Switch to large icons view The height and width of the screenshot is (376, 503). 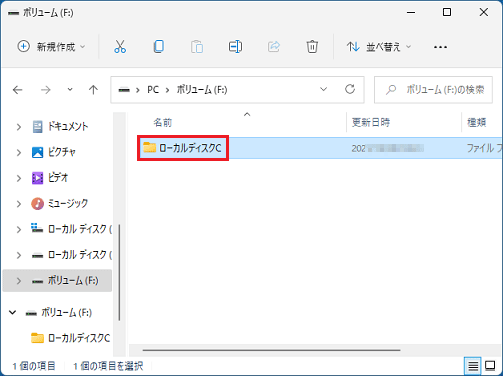click(x=490, y=366)
